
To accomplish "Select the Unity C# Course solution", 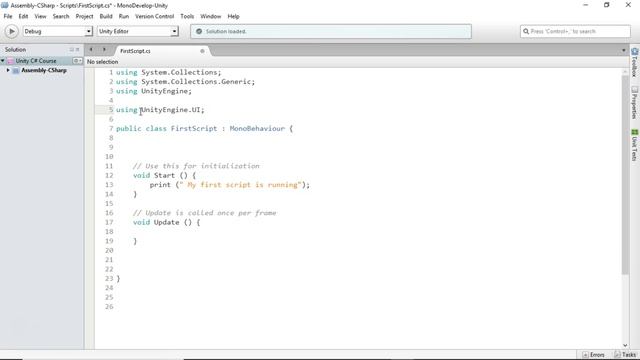I will [x=36, y=61].
